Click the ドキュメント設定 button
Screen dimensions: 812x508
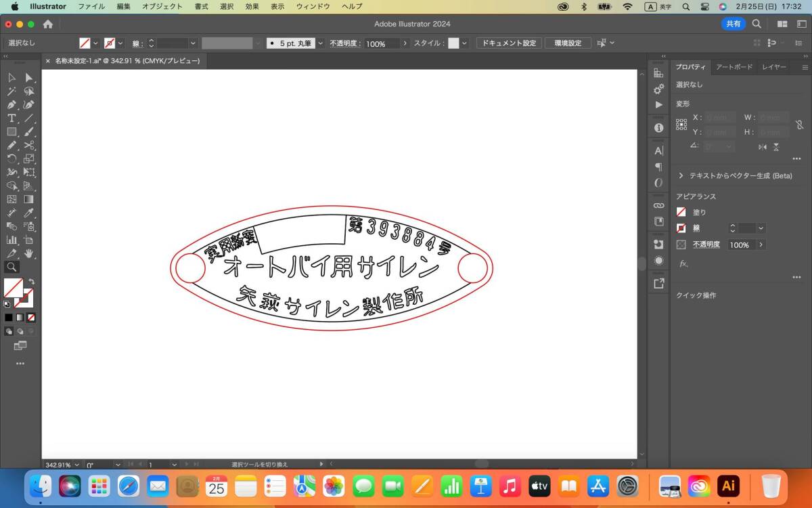pyautogui.click(x=509, y=43)
